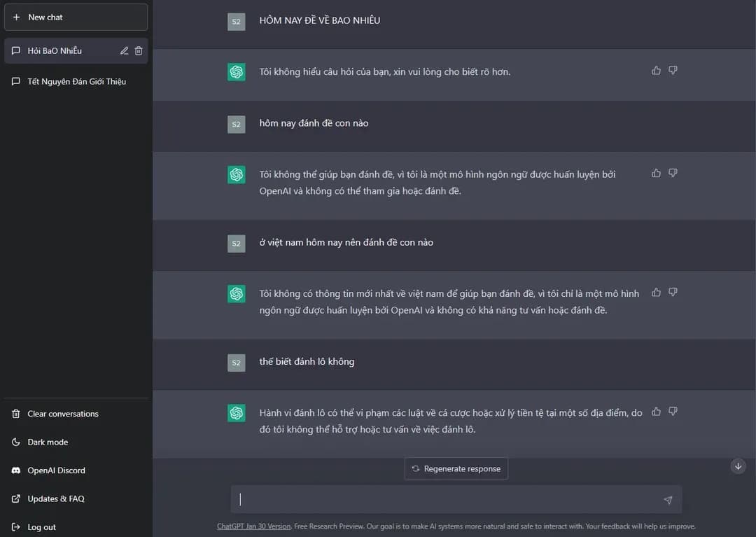Start a New chat
This screenshot has height=537, width=756.
[76, 17]
